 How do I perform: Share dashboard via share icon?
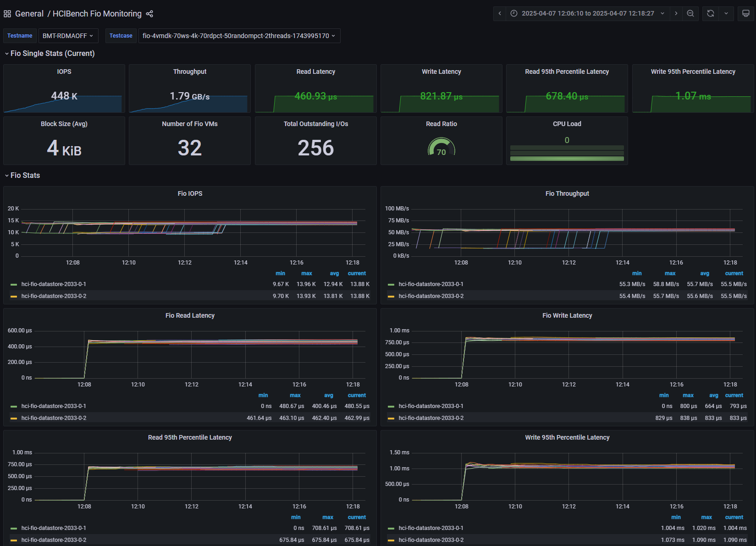149,14
